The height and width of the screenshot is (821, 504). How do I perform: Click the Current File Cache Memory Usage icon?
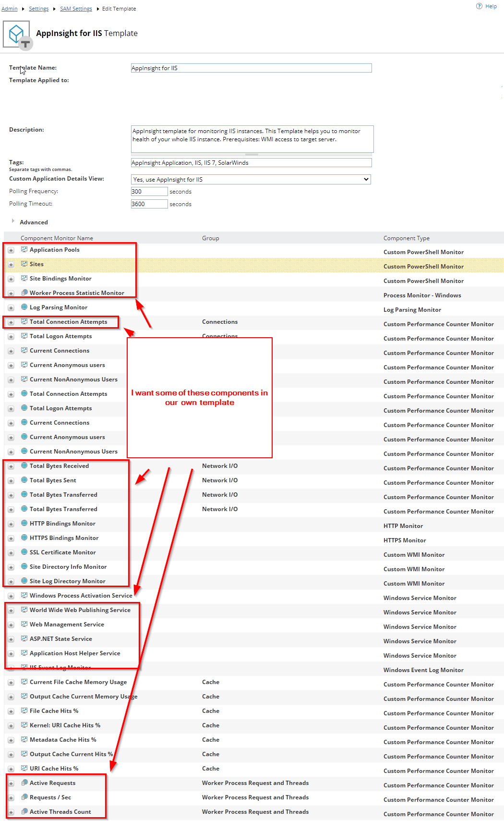(x=24, y=682)
